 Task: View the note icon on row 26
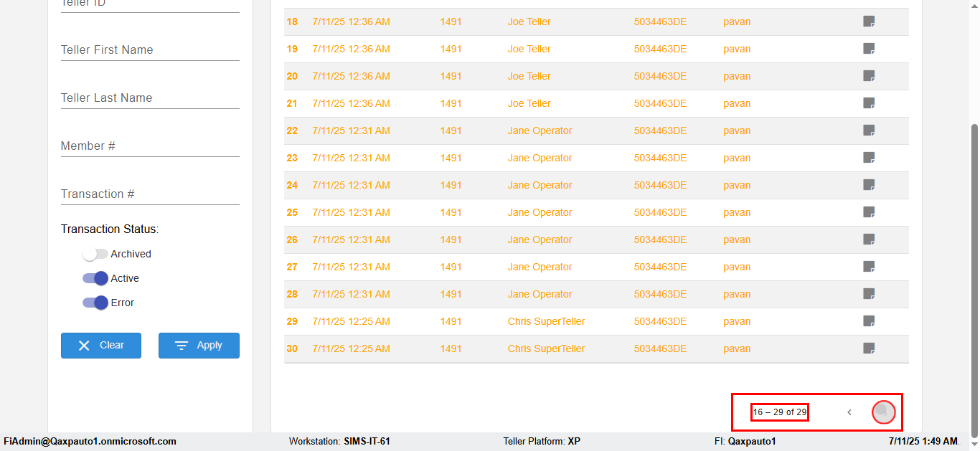(869, 239)
